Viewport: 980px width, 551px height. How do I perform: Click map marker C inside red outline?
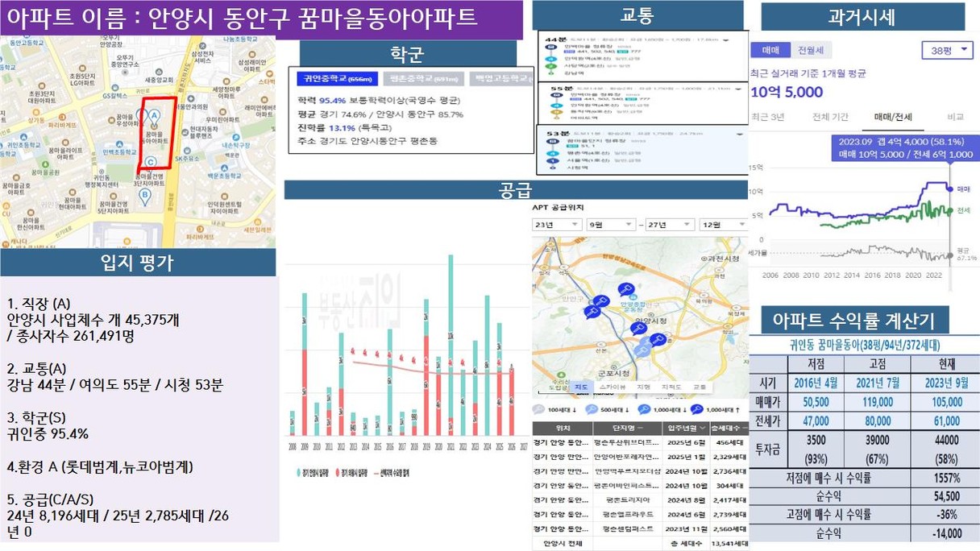click(150, 164)
